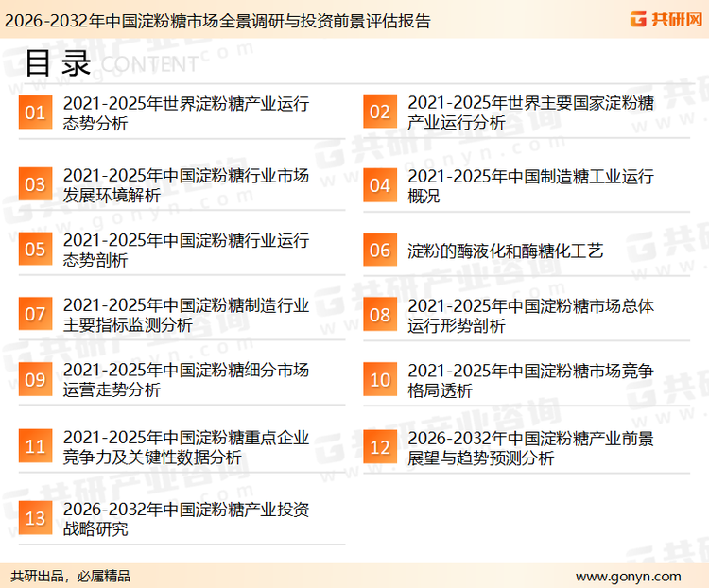Select chapter 淀粉的酶液化和酶糖化工艺
Screen dimensions: 709x588
point(505,251)
